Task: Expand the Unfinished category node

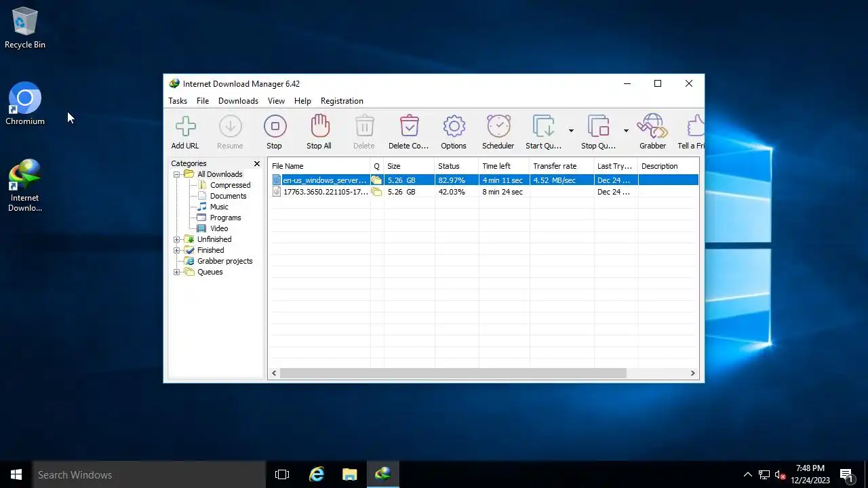Action: point(177,239)
